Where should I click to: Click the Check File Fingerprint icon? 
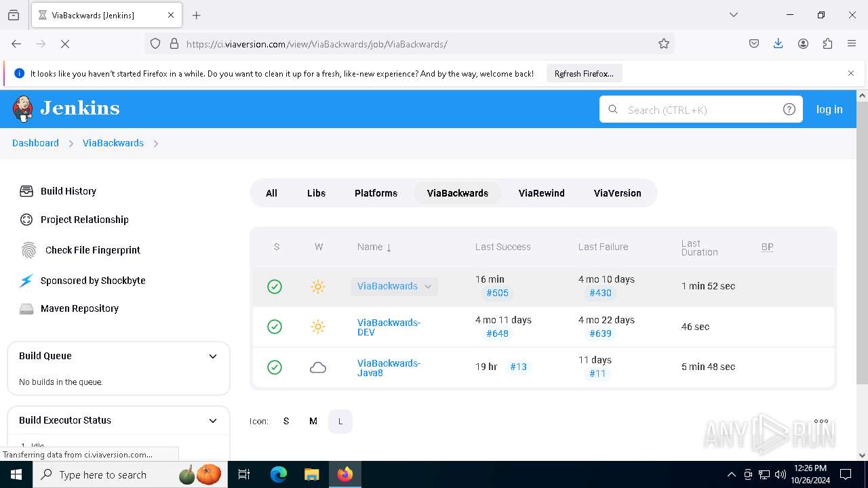28,250
